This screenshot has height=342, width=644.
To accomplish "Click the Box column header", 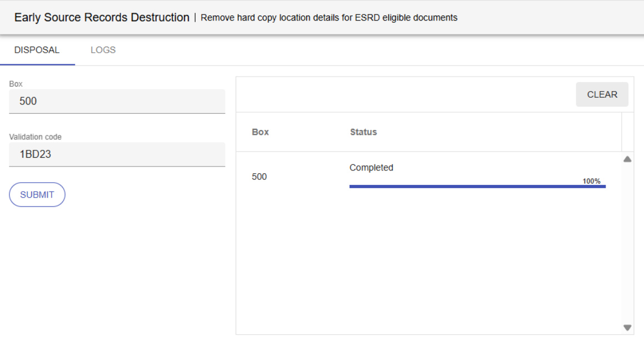I will (x=260, y=132).
